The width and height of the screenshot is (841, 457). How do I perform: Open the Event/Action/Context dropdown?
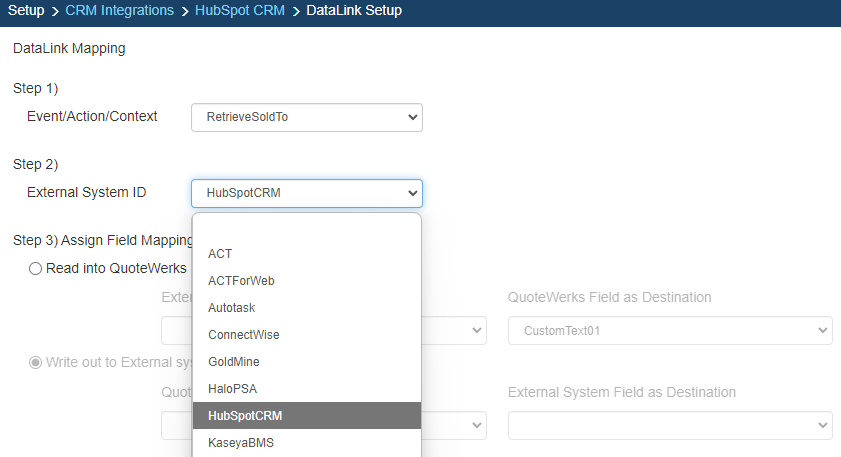[306, 117]
